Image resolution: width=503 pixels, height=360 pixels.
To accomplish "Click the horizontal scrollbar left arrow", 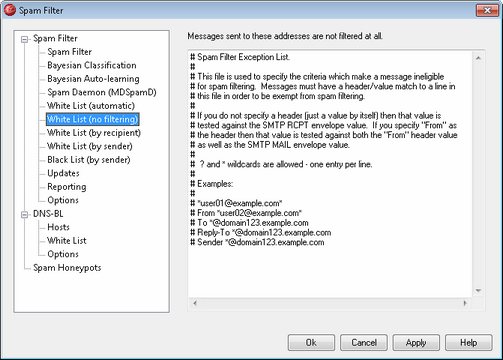I will click(x=195, y=303).
